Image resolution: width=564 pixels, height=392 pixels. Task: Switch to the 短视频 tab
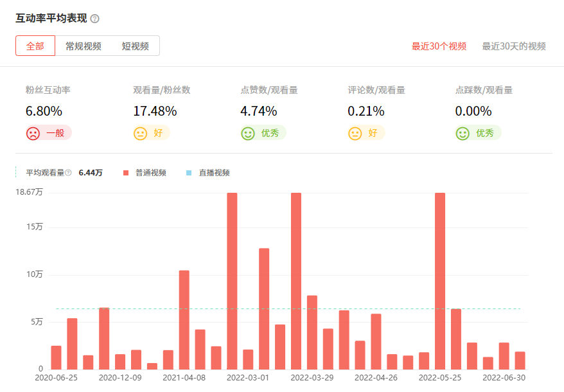tap(134, 46)
